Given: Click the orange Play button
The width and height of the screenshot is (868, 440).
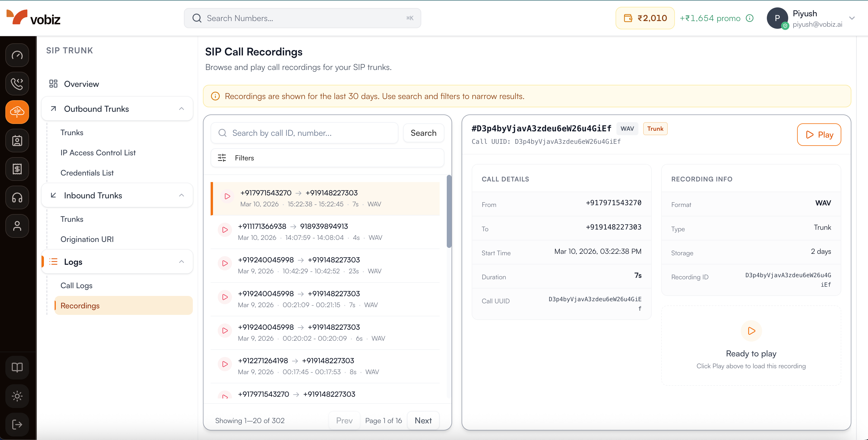Looking at the screenshot, I should point(819,135).
